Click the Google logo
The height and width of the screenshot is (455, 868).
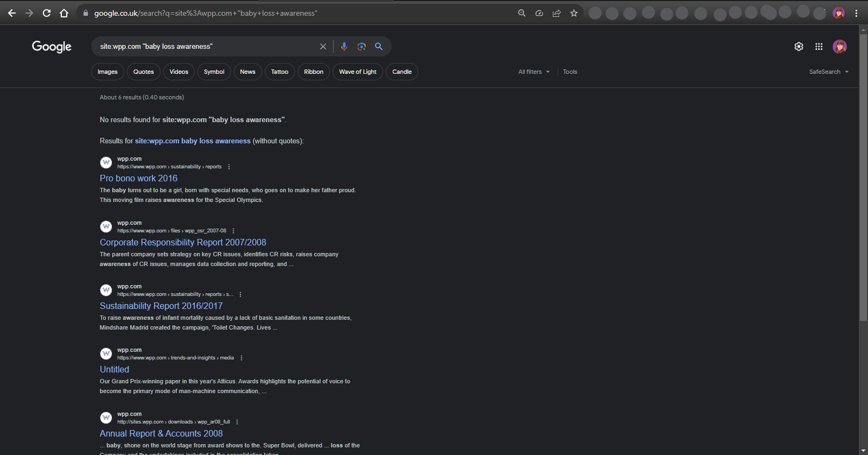click(52, 47)
